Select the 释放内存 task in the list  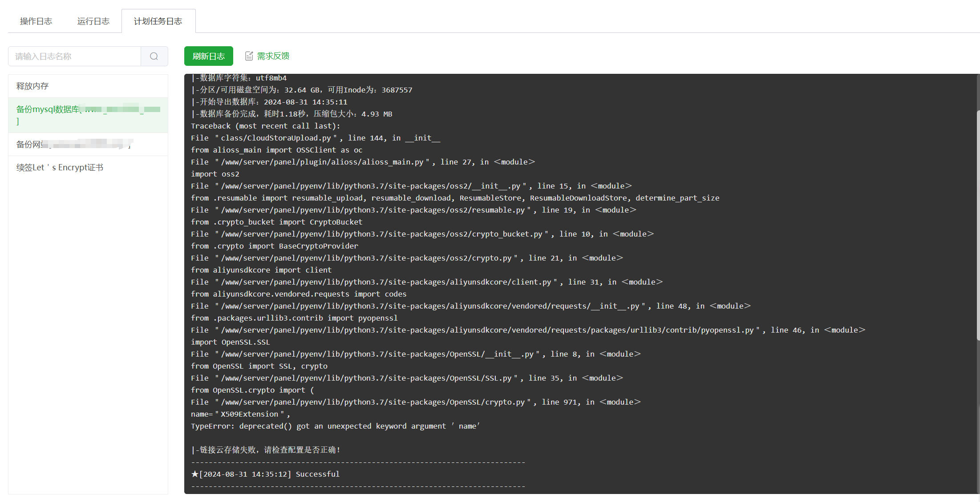coord(88,86)
